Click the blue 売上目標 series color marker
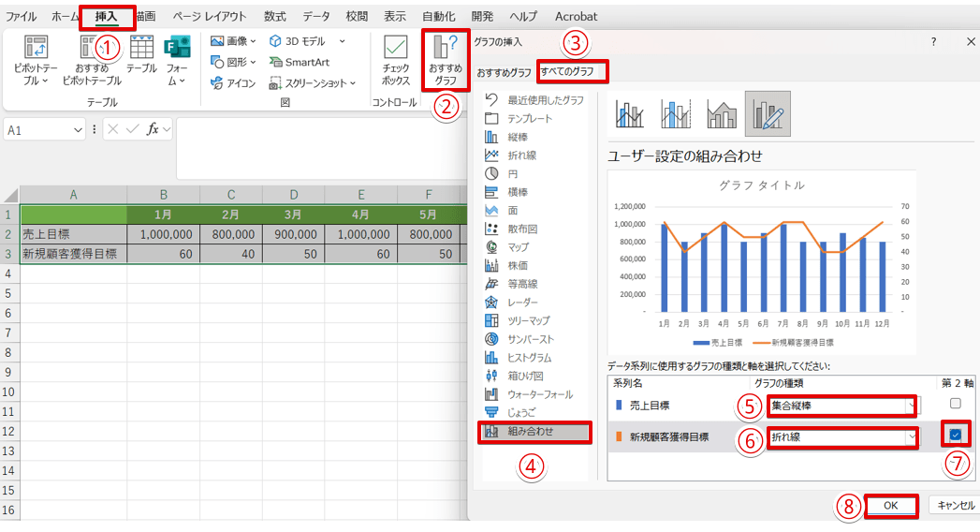980x532 pixels. [618, 406]
